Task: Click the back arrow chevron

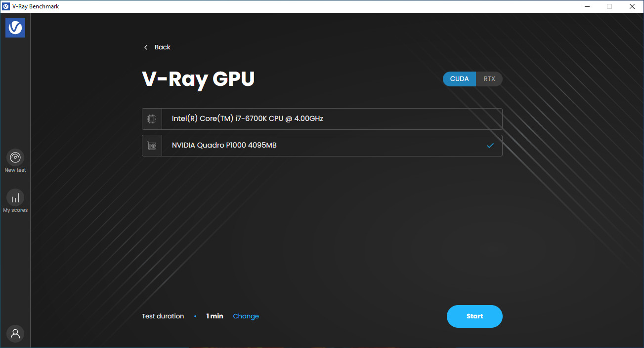Action: pyautogui.click(x=146, y=47)
